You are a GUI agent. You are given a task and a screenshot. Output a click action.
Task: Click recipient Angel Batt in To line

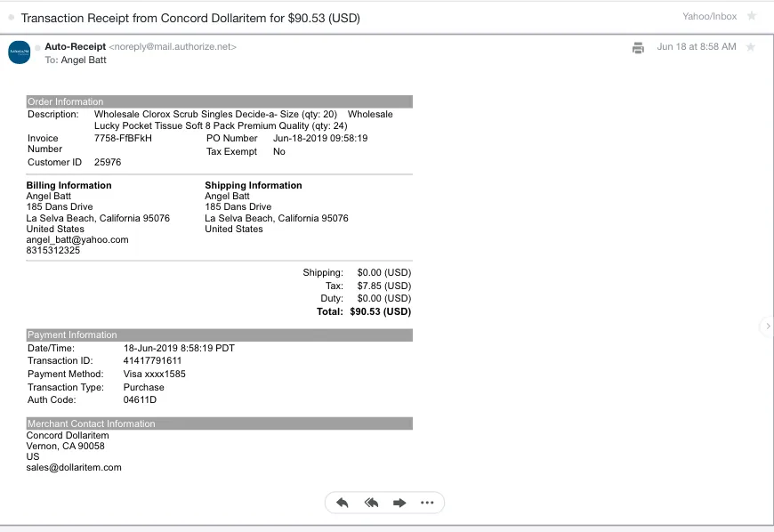[x=85, y=60]
